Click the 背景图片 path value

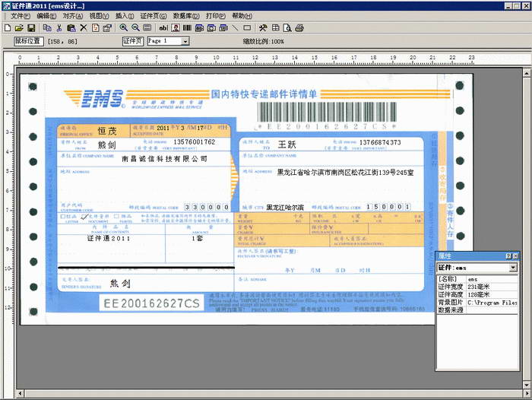click(x=492, y=303)
